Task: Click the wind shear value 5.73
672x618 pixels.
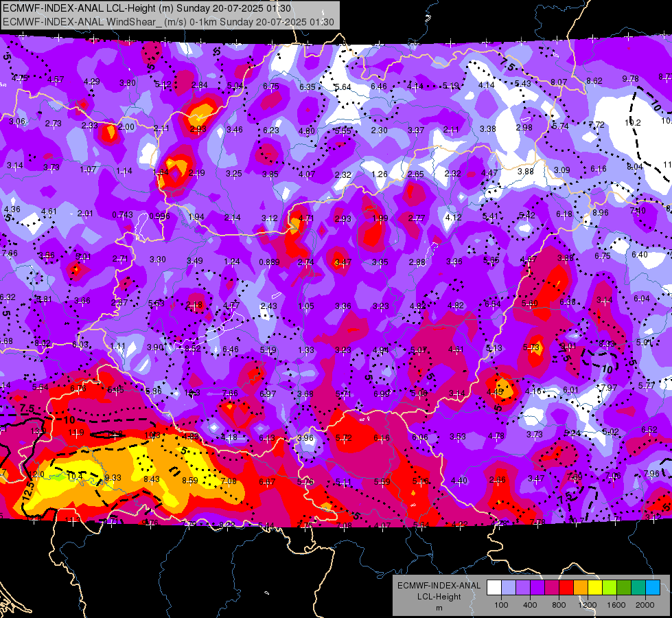Action: click(x=531, y=347)
